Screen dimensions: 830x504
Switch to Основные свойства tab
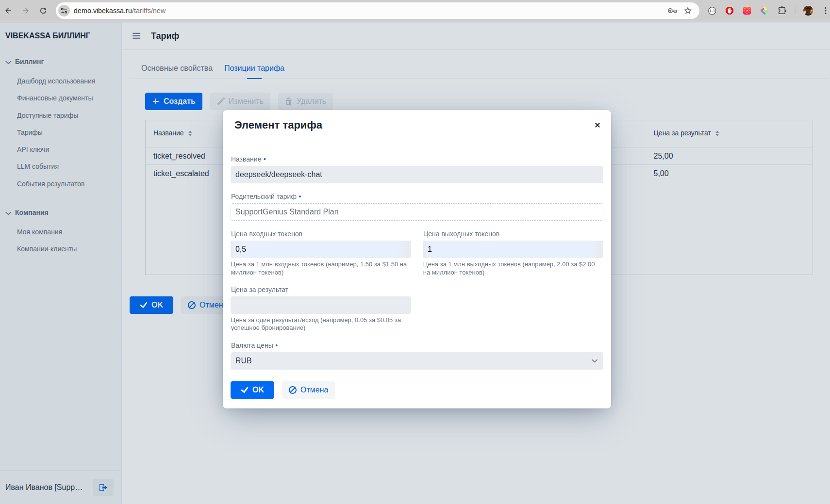[177, 68]
